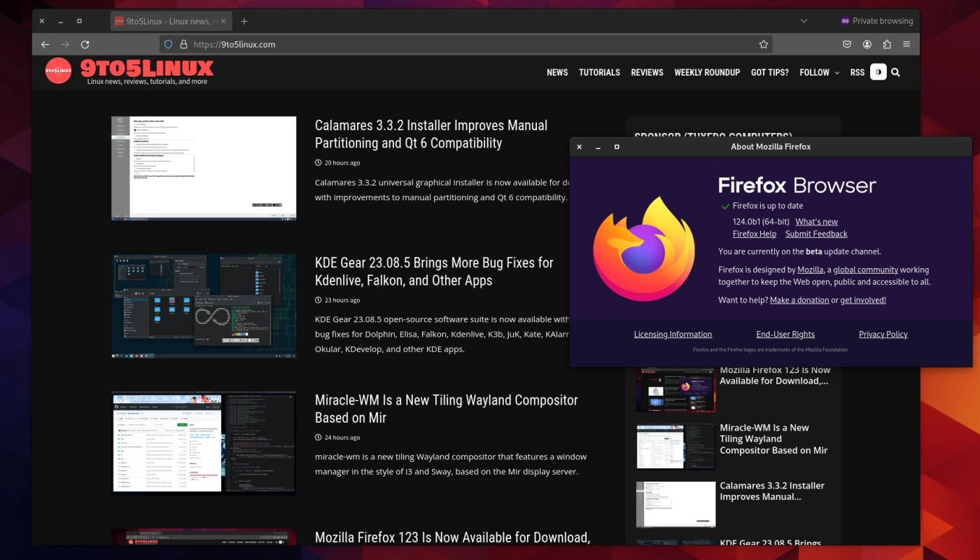Image resolution: width=980 pixels, height=560 pixels.
Task: Open sidebar Mozilla Firefox 123 article link
Action: click(x=775, y=375)
